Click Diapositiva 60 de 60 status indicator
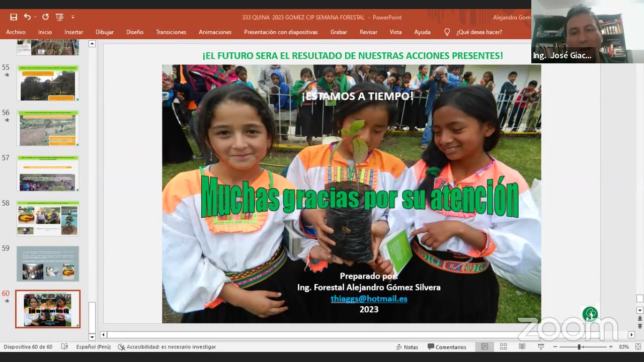 (28, 347)
